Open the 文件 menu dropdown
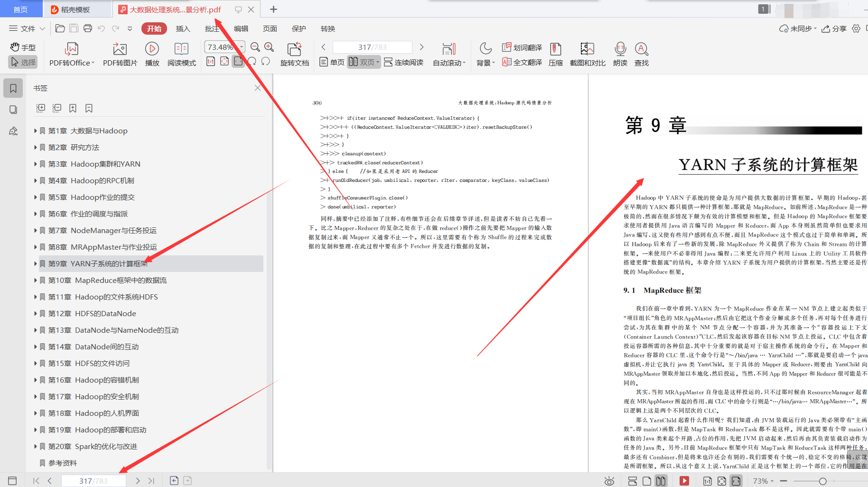This screenshot has height=487, width=868. point(27,28)
